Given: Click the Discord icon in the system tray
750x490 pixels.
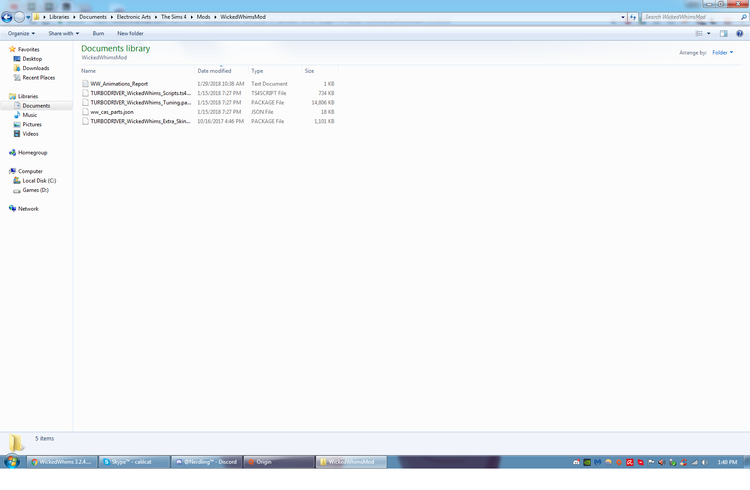Looking at the screenshot, I should (x=576, y=462).
